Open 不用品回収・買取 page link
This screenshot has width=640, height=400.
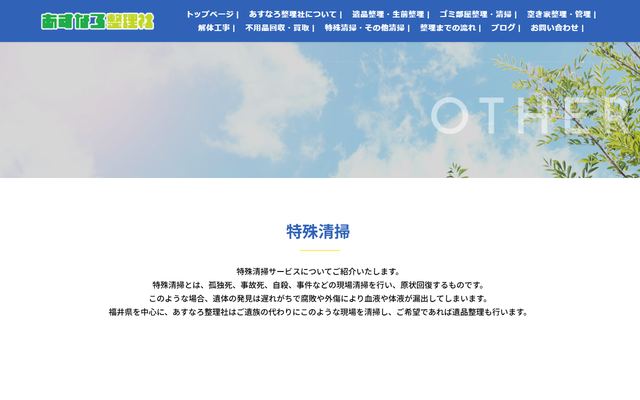pyautogui.click(x=277, y=28)
